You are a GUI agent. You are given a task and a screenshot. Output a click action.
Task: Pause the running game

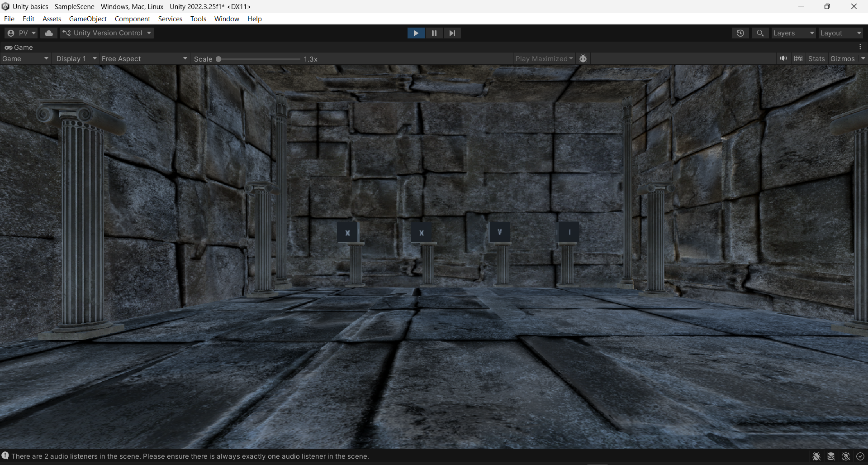(x=434, y=33)
